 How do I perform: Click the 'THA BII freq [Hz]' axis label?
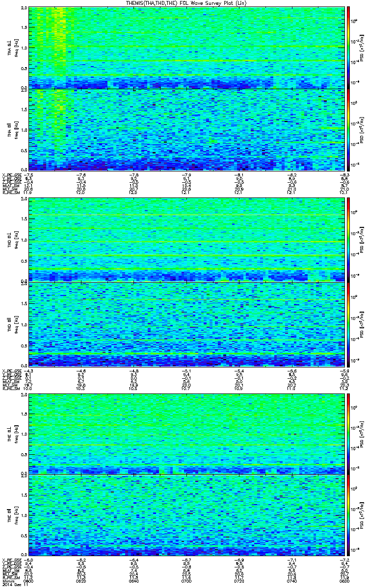[12, 129]
